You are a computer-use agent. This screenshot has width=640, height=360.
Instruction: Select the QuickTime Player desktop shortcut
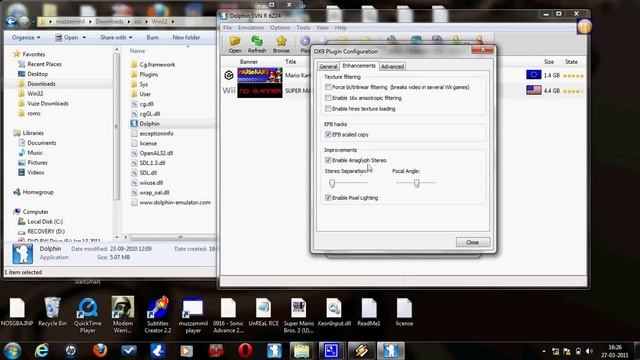coord(87,316)
